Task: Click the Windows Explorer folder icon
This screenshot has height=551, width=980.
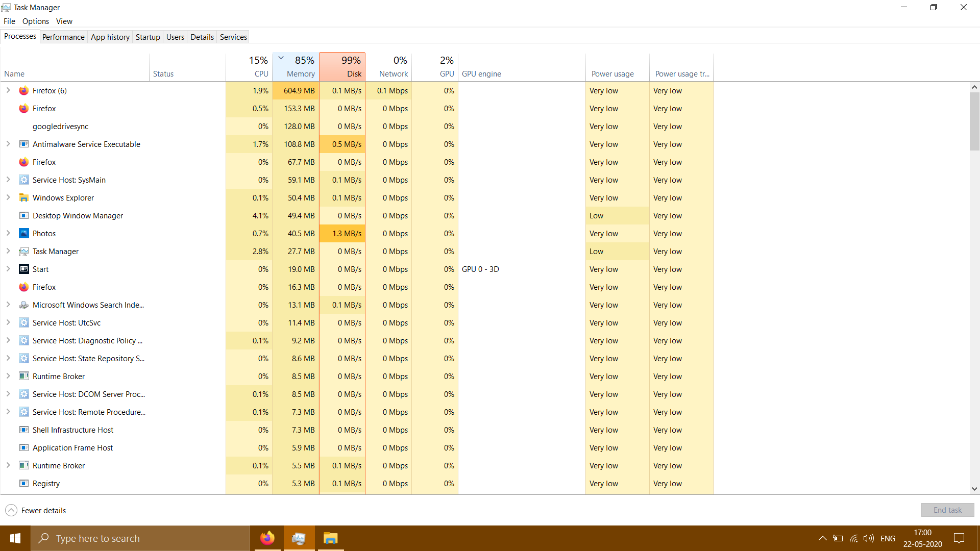Action: tap(23, 198)
